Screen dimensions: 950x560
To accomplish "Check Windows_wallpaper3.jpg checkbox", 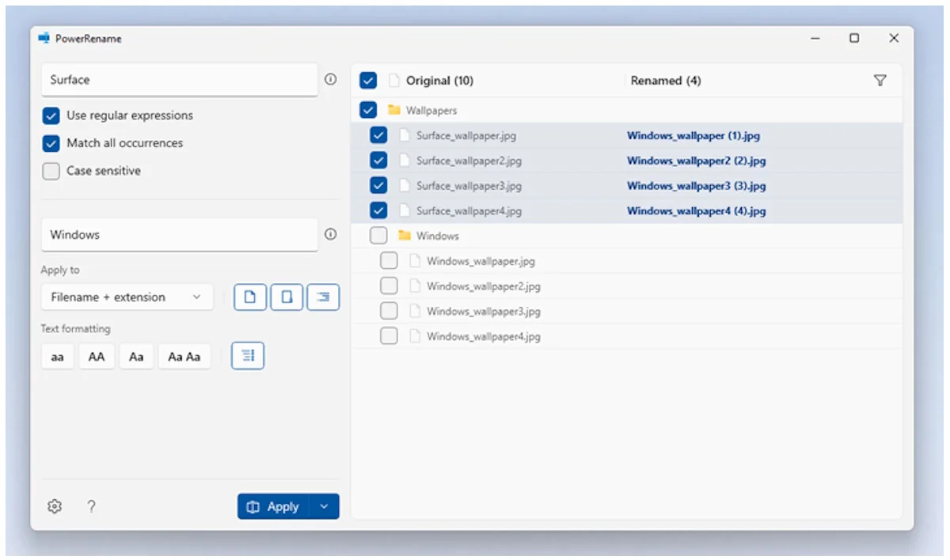I will click(389, 311).
